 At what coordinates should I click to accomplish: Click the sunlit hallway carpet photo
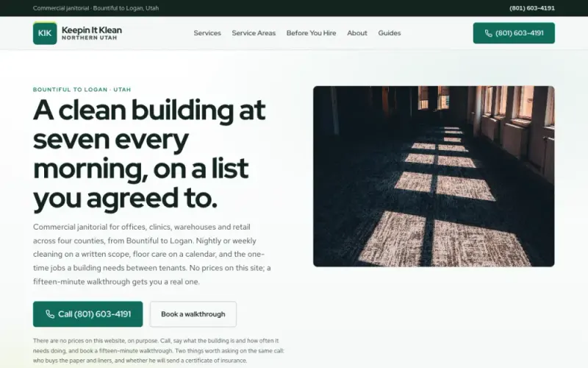point(434,176)
